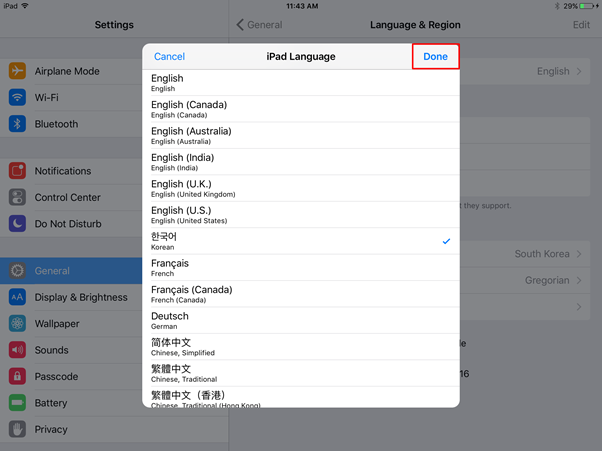Open Control Center settings

(71, 197)
